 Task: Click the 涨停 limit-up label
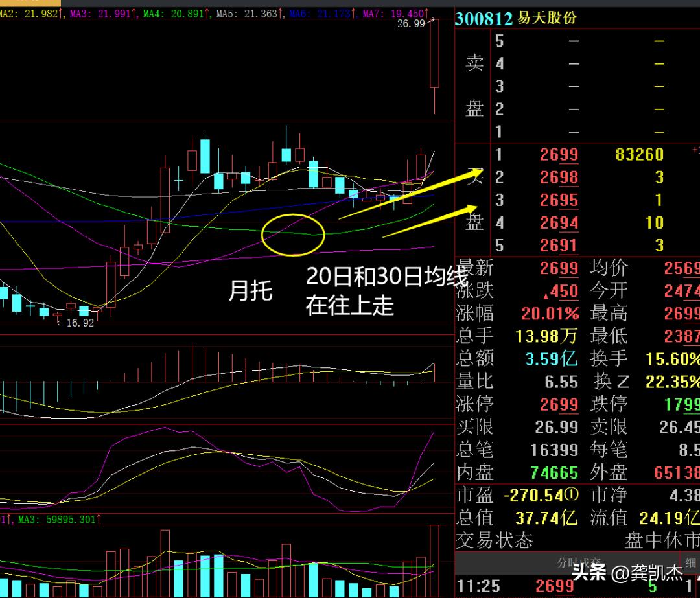click(x=475, y=404)
